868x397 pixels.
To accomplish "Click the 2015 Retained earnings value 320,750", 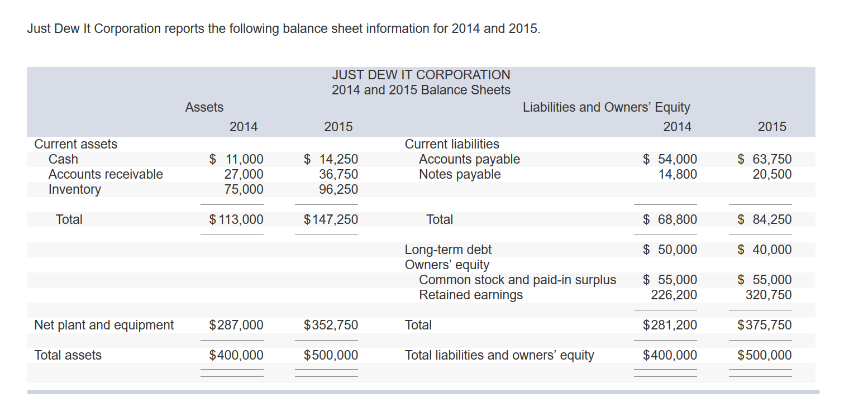I will coord(769,295).
